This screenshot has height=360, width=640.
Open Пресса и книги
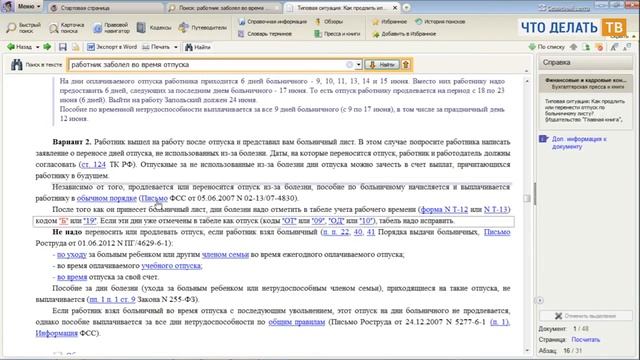pos(337,34)
